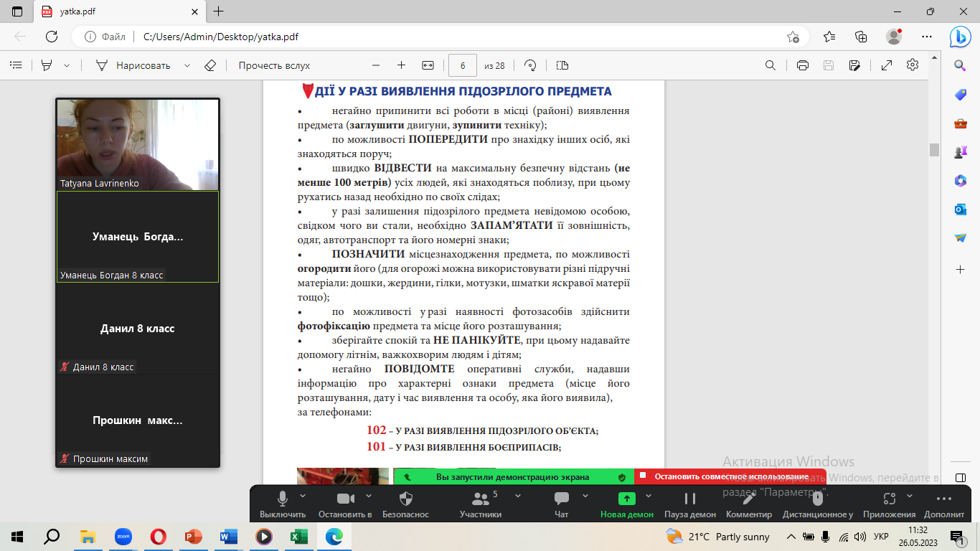Viewport: 980px width, 551px height.
Task: Add this page to favorites
Action: click(x=793, y=37)
